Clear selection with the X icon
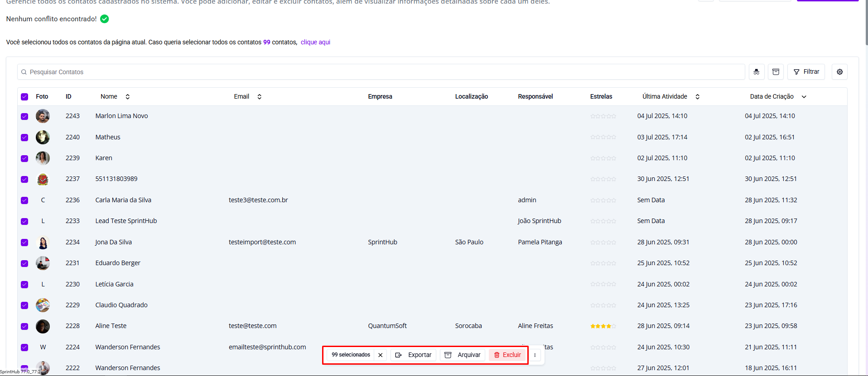The height and width of the screenshot is (376, 868). 381,355
